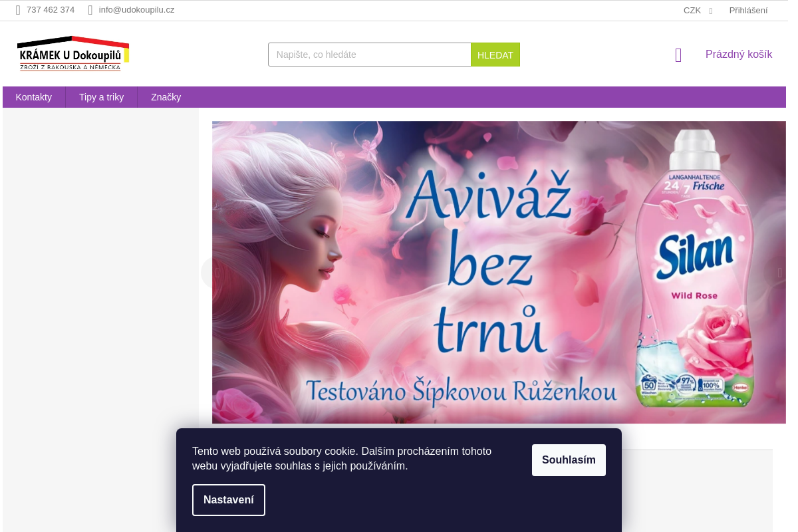The height and width of the screenshot is (532, 798).
Task: Open the Prázdný košík cart link
Action: point(739,55)
